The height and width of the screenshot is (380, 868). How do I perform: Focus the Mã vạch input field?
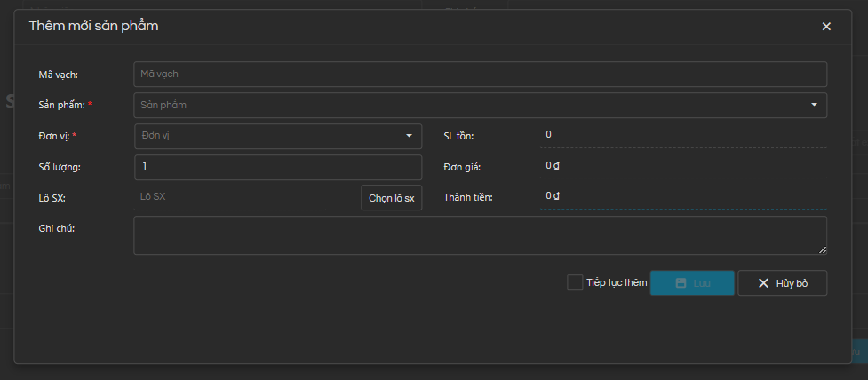(x=480, y=74)
